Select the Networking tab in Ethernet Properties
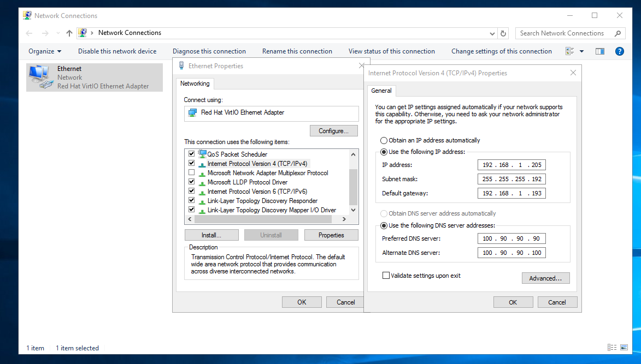This screenshot has width=641, height=364. click(195, 83)
